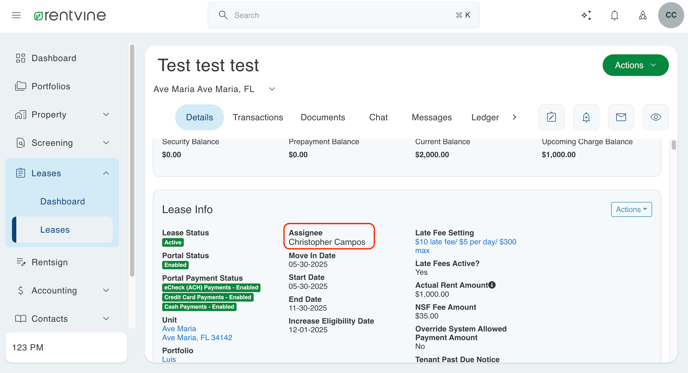
Task: Click the note edit icon button
Action: [551, 117]
